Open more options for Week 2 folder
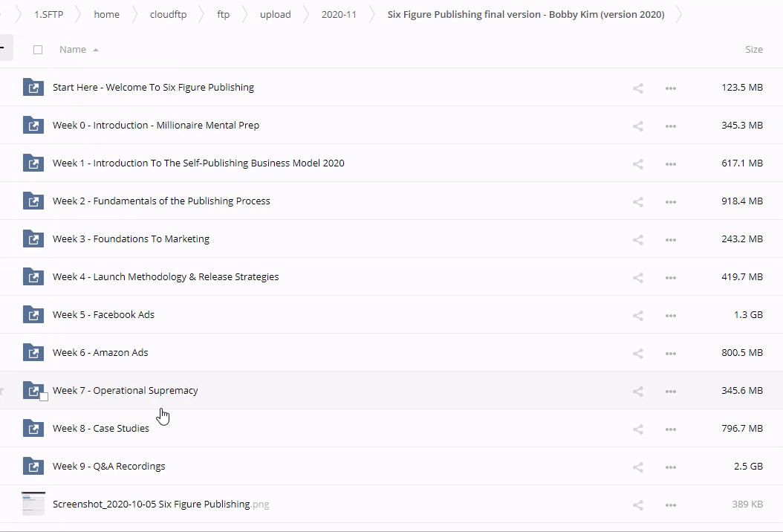The image size is (783, 532). [x=670, y=201]
